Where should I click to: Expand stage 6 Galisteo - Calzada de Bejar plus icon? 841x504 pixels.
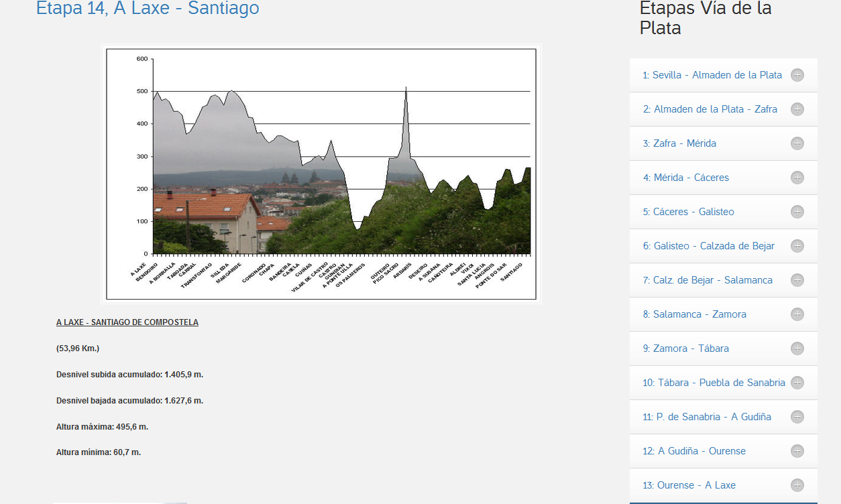click(797, 246)
